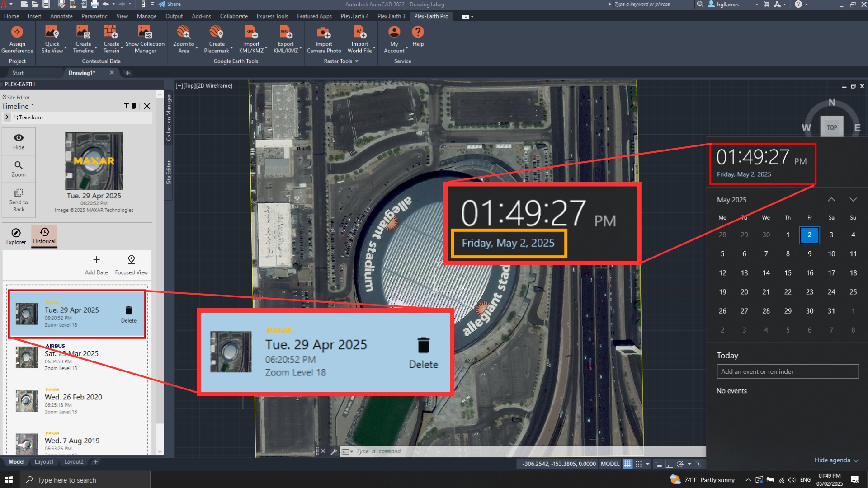The width and height of the screenshot is (868, 488).
Task: Click the Export KML/KMZ icon
Action: click(x=286, y=32)
